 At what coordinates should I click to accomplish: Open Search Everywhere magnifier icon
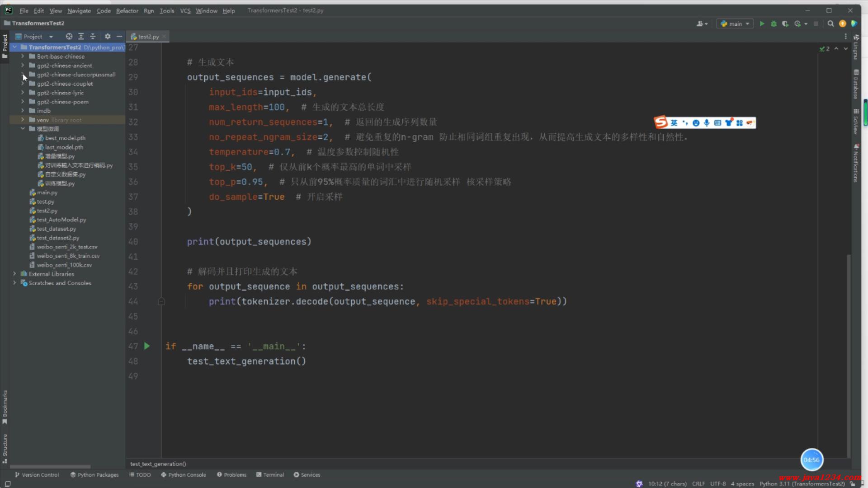830,23
